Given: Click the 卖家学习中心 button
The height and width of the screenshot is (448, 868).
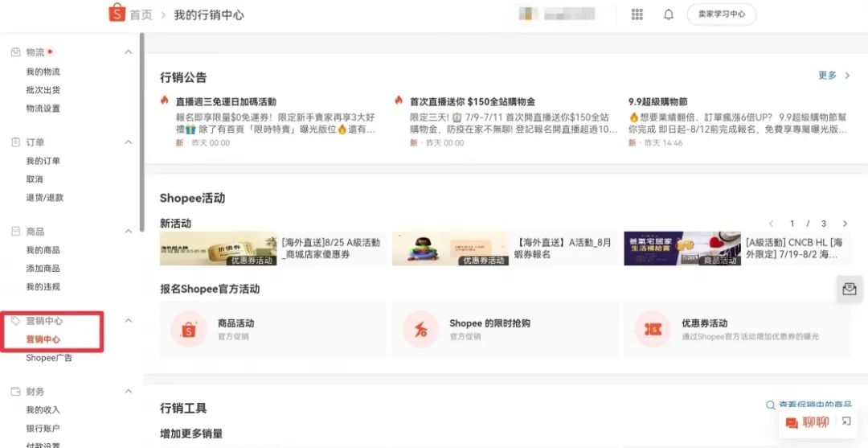Looking at the screenshot, I should (721, 14).
